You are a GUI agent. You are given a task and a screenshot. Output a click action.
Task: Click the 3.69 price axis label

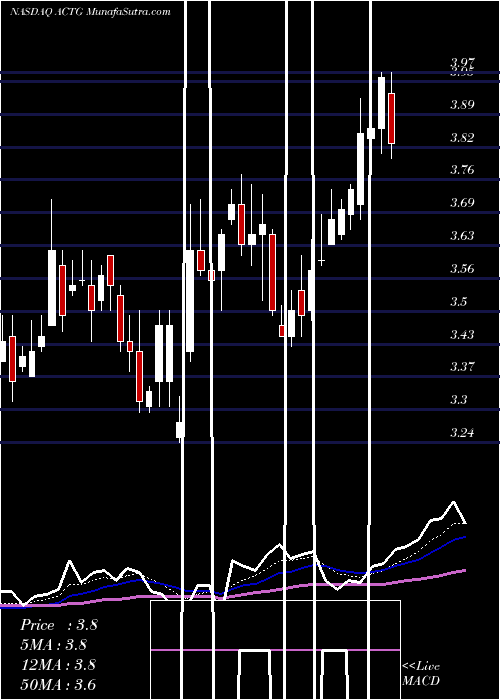click(462, 203)
